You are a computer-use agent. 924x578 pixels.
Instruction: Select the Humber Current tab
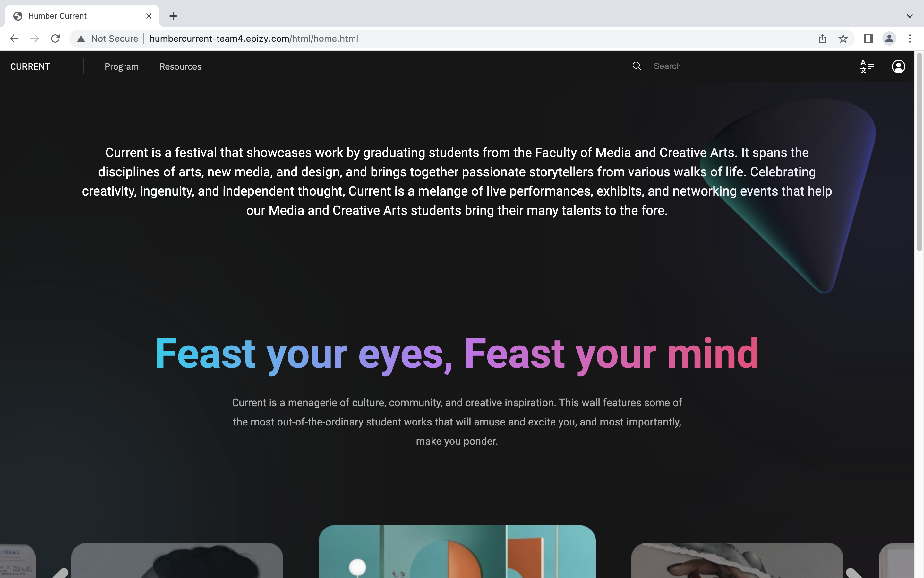click(82, 16)
